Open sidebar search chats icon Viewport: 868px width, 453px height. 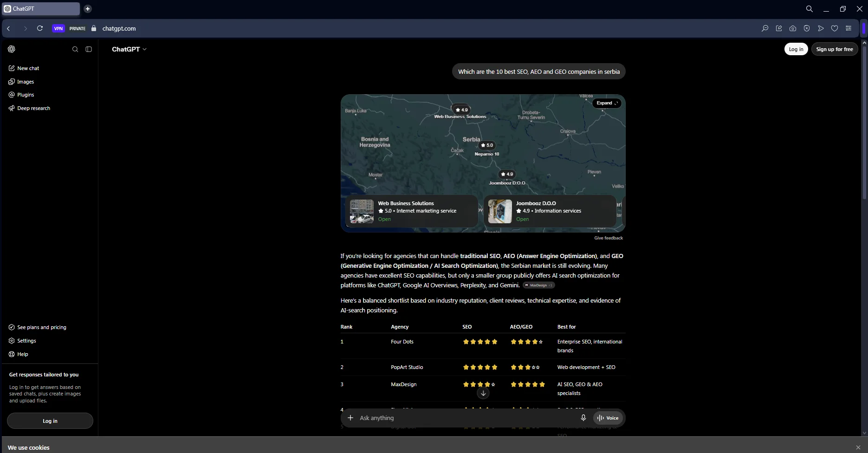[x=75, y=49]
